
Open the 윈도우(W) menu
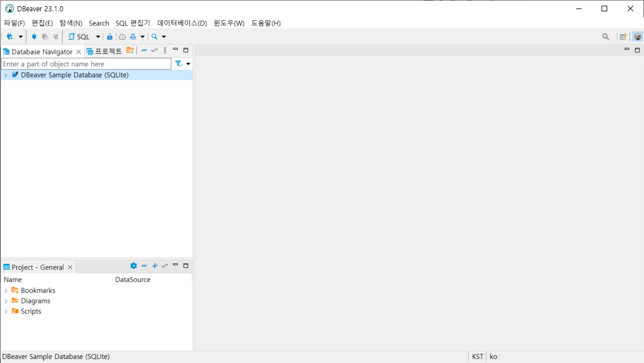[x=229, y=23]
